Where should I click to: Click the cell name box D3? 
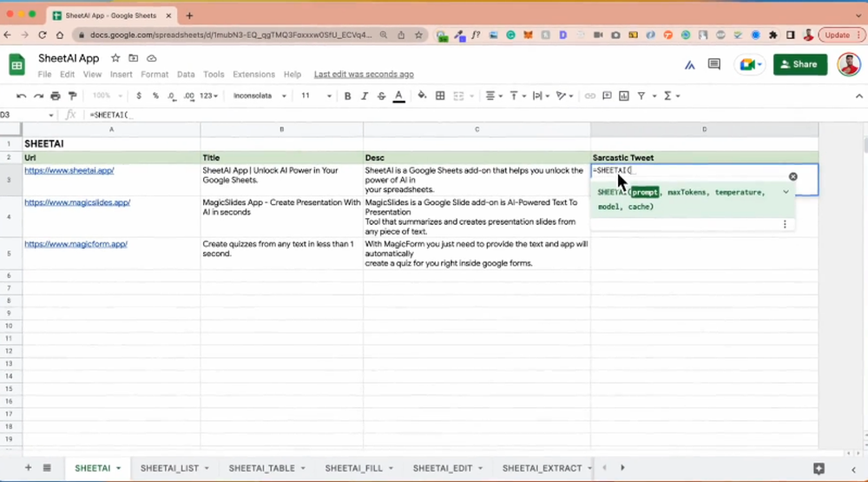click(x=27, y=115)
